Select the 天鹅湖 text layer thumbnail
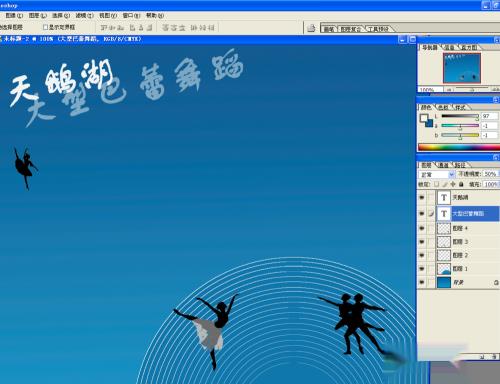Image resolution: width=500 pixels, height=384 pixels. point(444,197)
